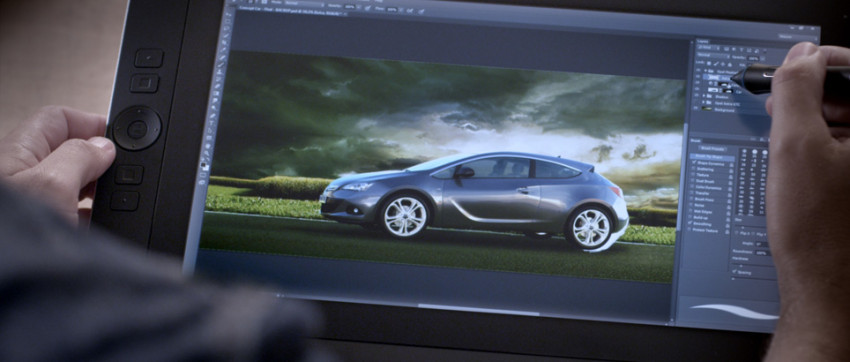Image resolution: width=850 pixels, height=362 pixels.
Task: Filter layers by smart objects icon
Action: point(757,51)
